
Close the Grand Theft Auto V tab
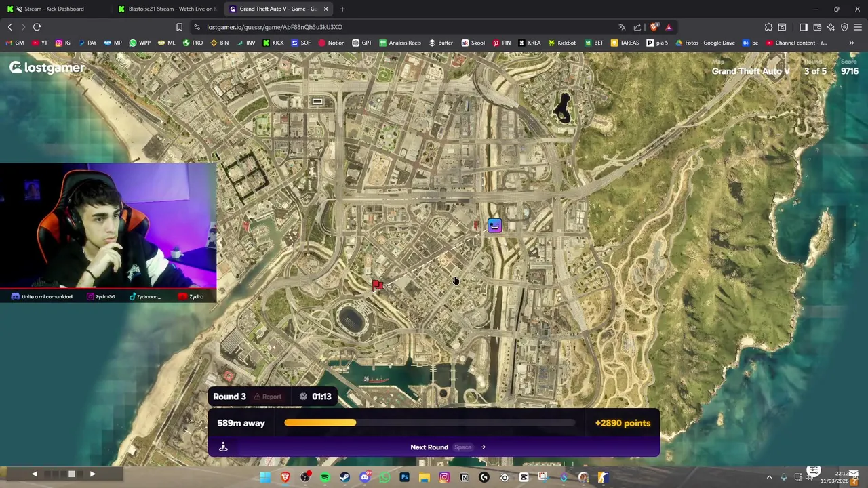coord(326,9)
